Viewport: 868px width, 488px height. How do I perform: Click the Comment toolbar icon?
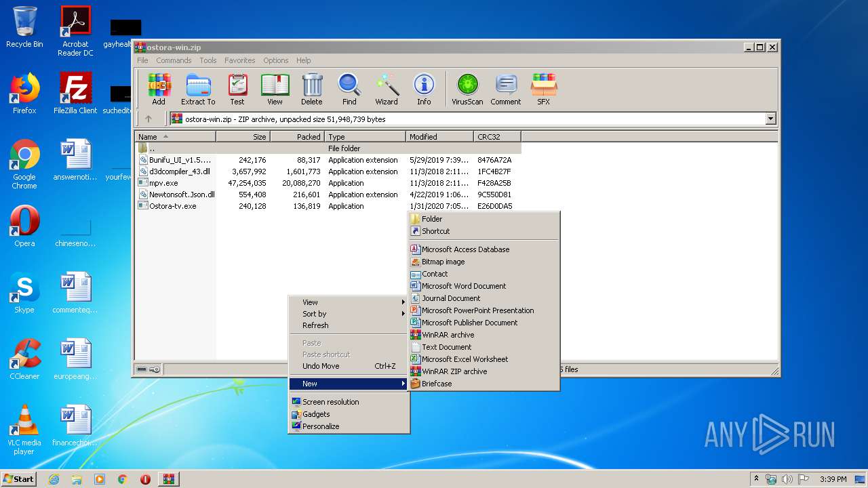506,89
